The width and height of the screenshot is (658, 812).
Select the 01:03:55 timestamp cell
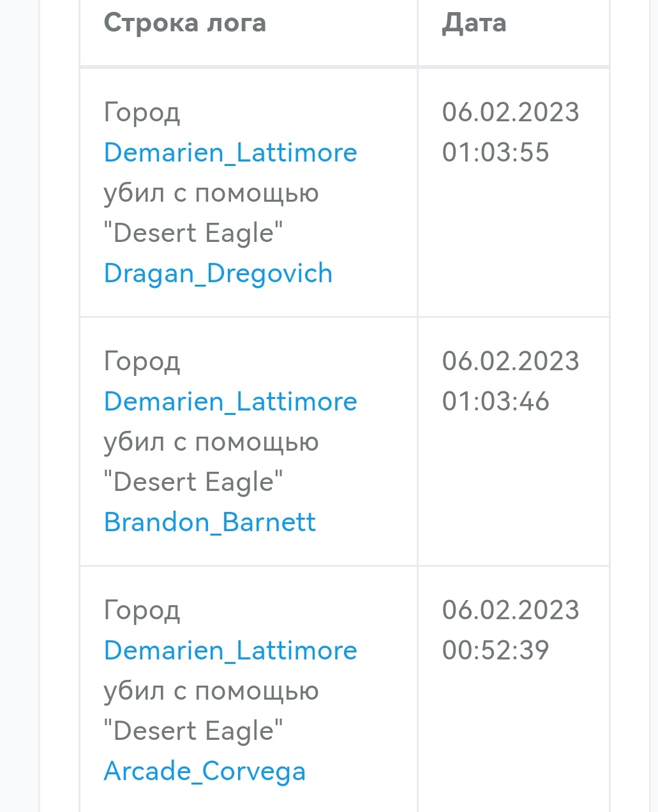point(511,132)
